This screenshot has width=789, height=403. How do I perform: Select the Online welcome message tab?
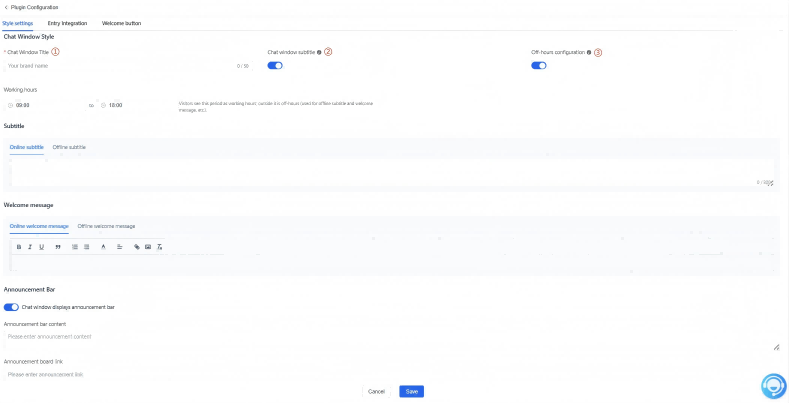point(39,226)
